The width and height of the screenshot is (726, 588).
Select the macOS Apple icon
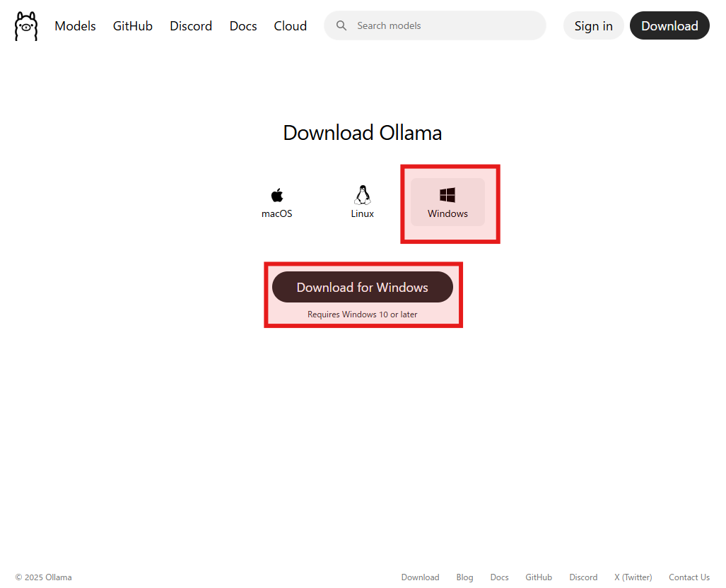pos(277,195)
